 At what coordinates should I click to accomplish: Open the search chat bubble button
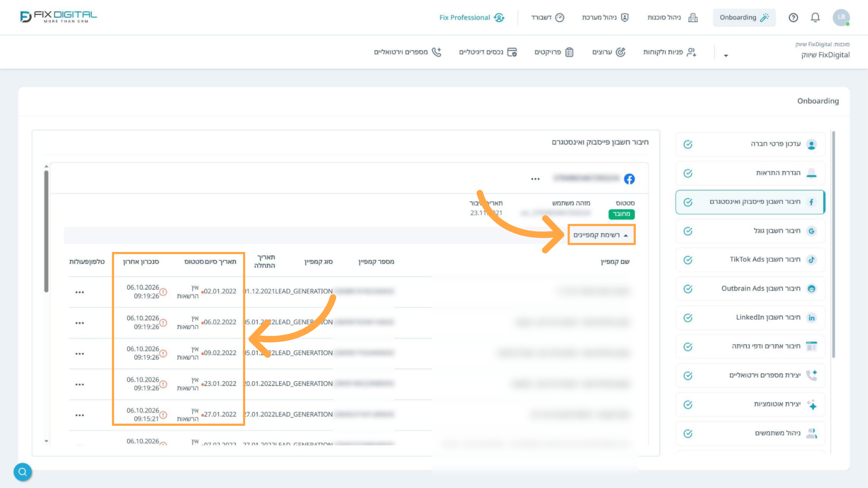22,472
